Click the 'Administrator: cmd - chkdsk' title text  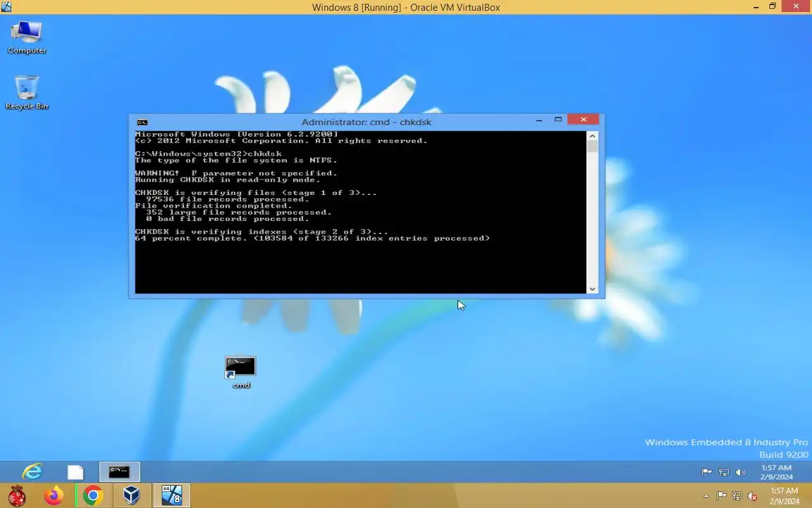coord(366,122)
